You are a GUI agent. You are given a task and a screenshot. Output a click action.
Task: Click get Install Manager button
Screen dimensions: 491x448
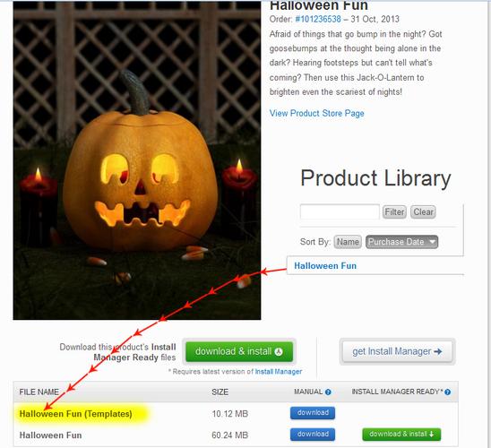pyautogui.click(x=397, y=351)
